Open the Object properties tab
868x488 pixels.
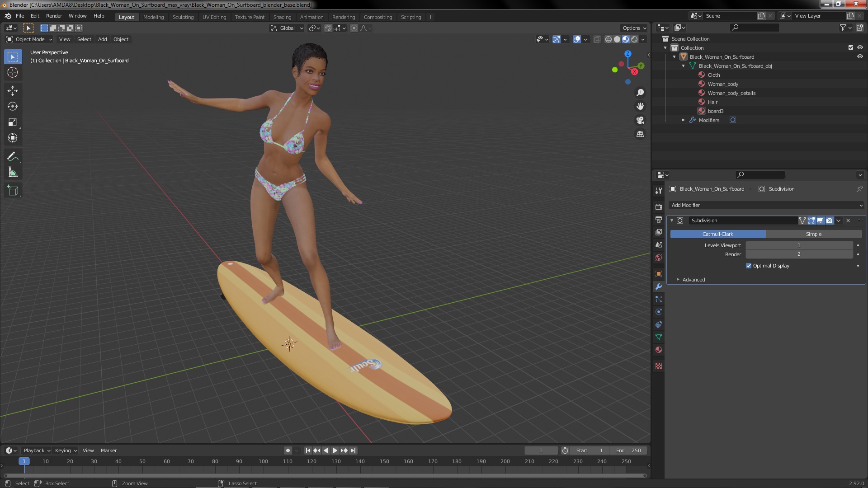coord(659,274)
